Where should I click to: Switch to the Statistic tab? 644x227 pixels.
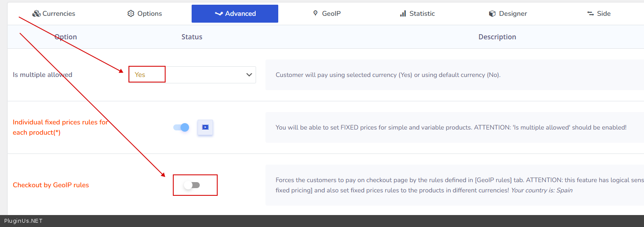tap(422, 14)
